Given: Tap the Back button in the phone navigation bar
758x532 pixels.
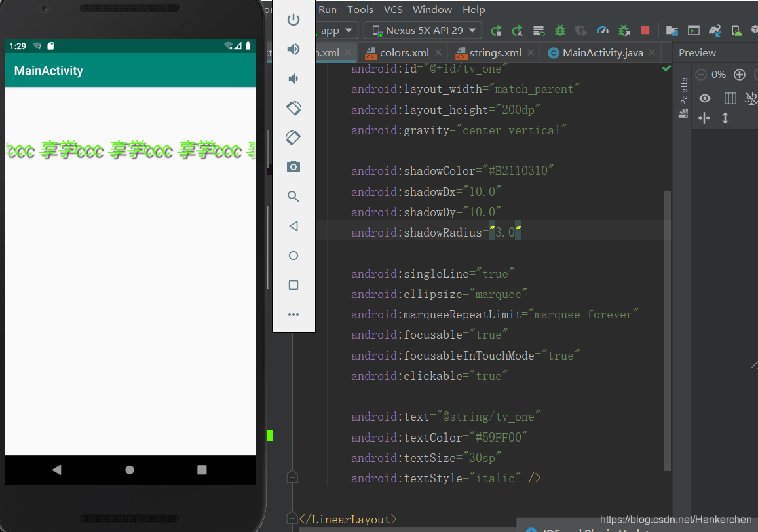Looking at the screenshot, I should pyautogui.click(x=57, y=470).
